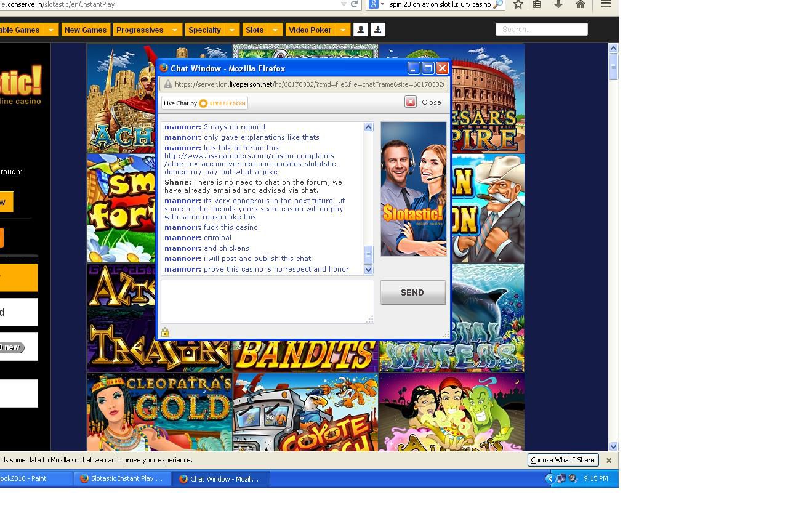Open the Slots category
Screen dimensions: 788x532
(255, 30)
